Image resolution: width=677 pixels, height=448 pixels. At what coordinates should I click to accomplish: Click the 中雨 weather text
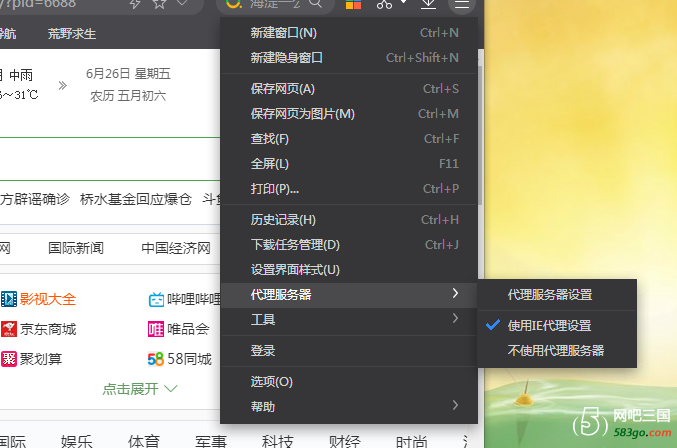pyautogui.click(x=21, y=75)
